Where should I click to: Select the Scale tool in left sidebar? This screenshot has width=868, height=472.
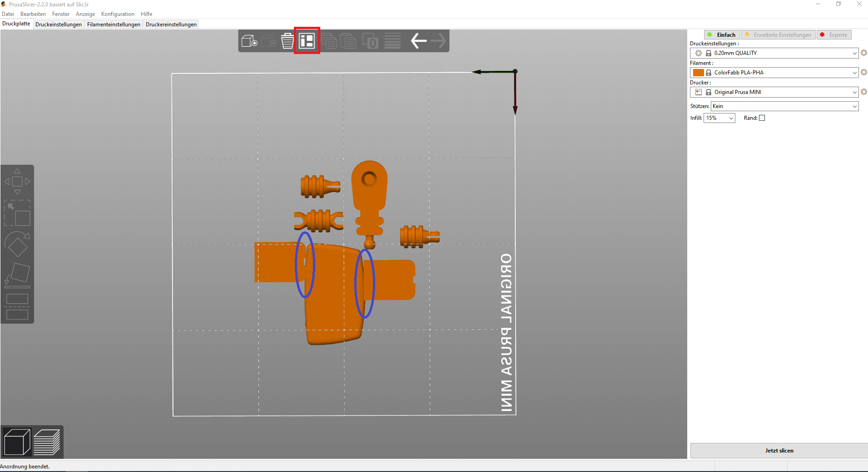click(17, 213)
